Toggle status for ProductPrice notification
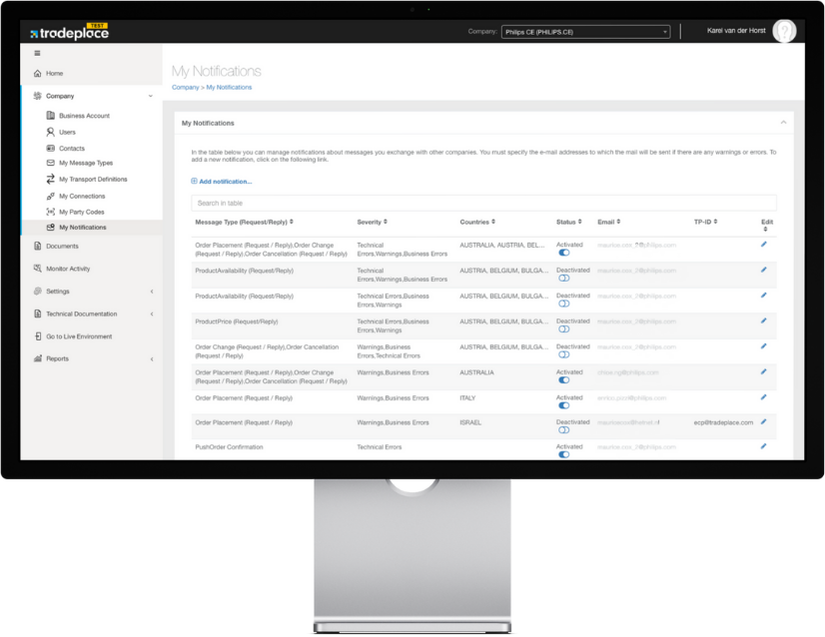 pos(564,329)
